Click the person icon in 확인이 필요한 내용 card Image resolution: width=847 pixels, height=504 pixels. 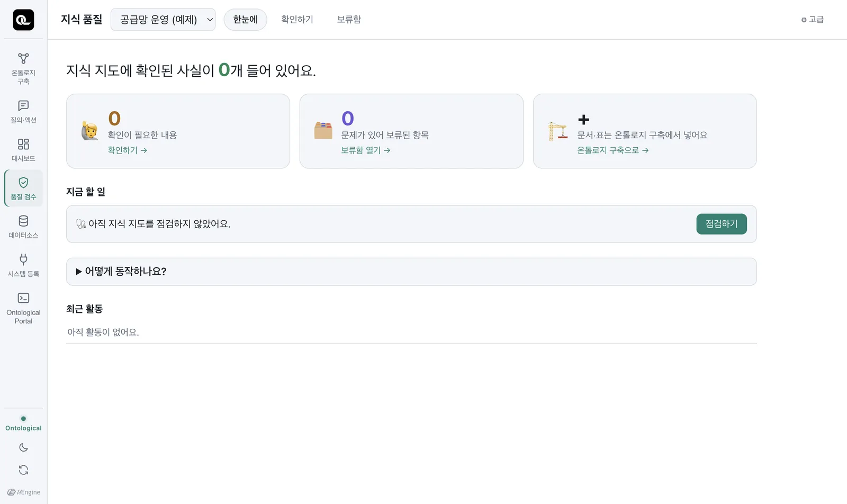90,131
